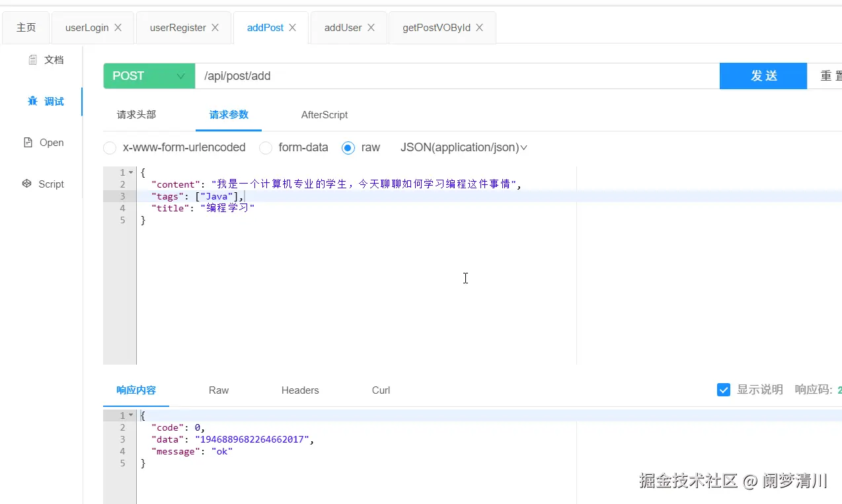Open the Headers response tab

coord(300,390)
